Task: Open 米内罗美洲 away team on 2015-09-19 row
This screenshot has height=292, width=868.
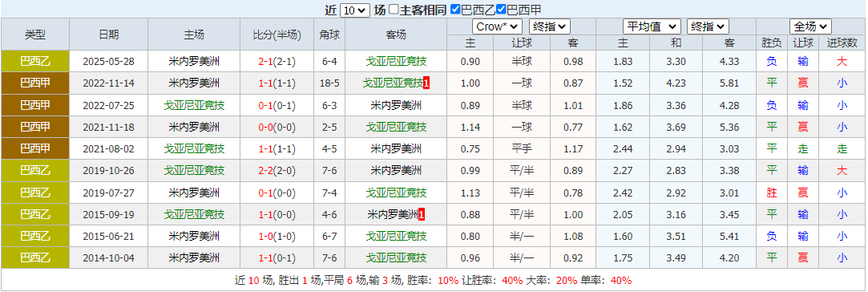Action: tap(393, 214)
